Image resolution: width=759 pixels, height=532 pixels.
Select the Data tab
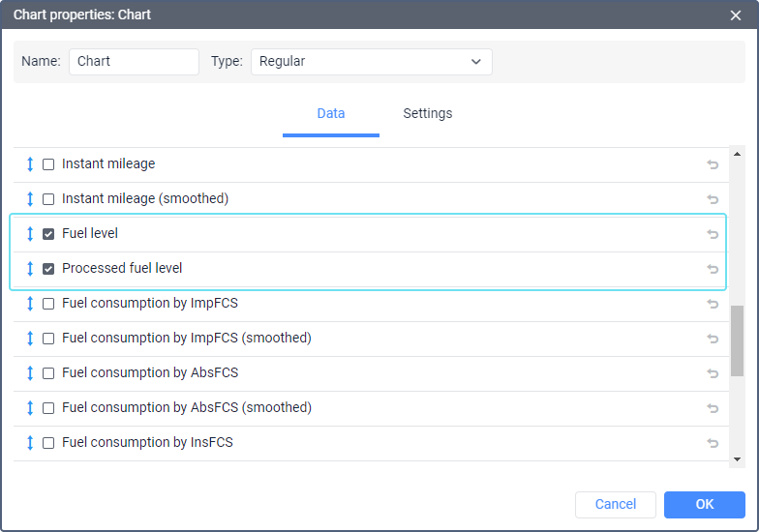tap(331, 114)
